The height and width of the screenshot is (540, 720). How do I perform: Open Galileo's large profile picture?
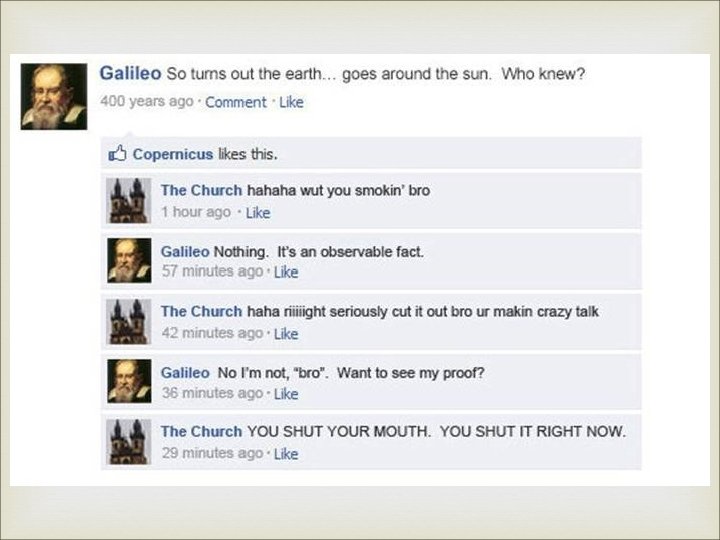point(54,96)
